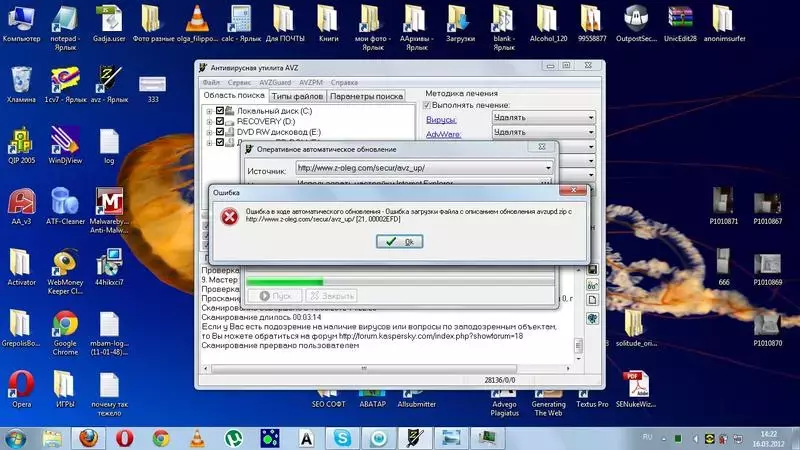The image size is (800, 450).
Task: Open the QIP 2005 desktop icon
Action: 21,145
